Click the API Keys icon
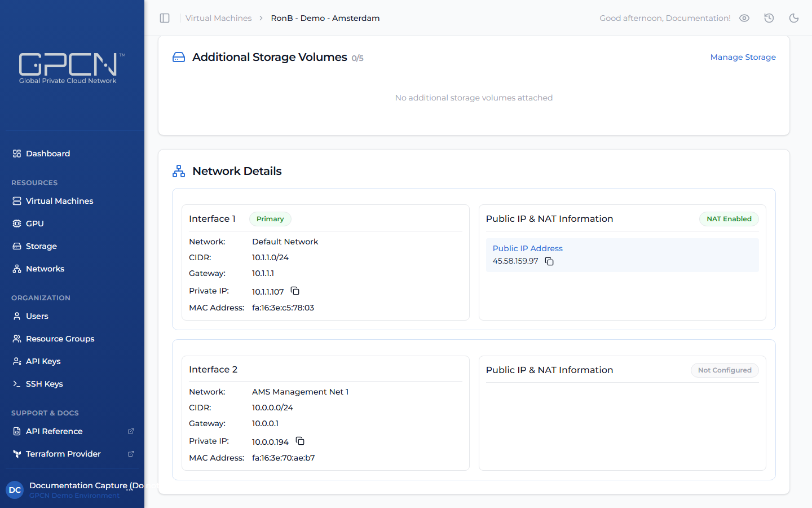812x508 pixels. [17, 361]
